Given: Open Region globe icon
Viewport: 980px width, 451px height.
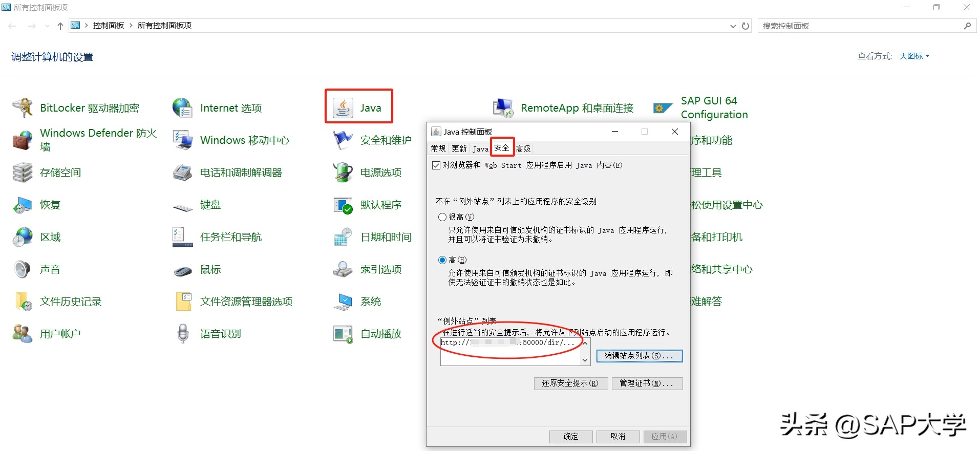Looking at the screenshot, I should point(23,237).
